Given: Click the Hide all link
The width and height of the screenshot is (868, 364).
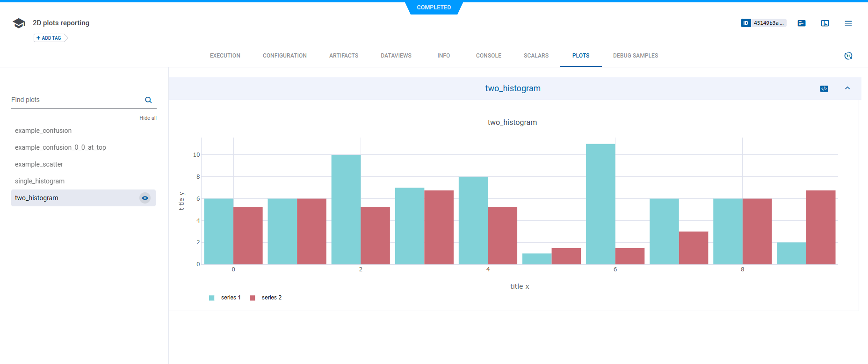Looking at the screenshot, I should tap(148, 118).
